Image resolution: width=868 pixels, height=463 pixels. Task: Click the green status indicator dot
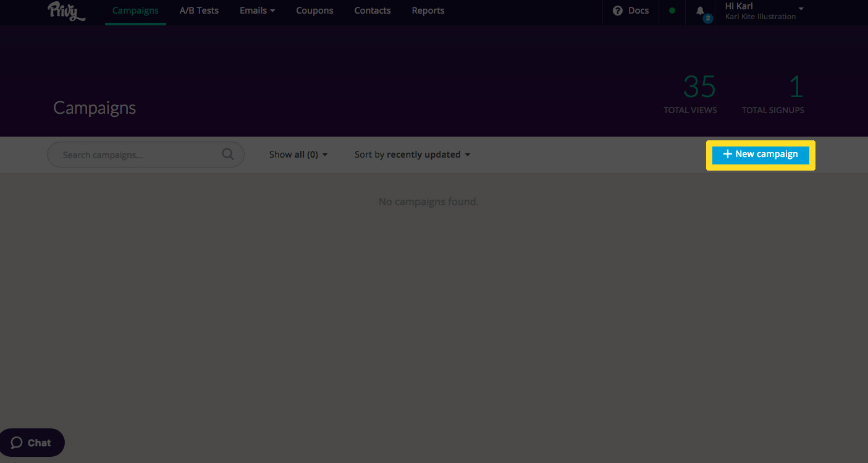672,11
